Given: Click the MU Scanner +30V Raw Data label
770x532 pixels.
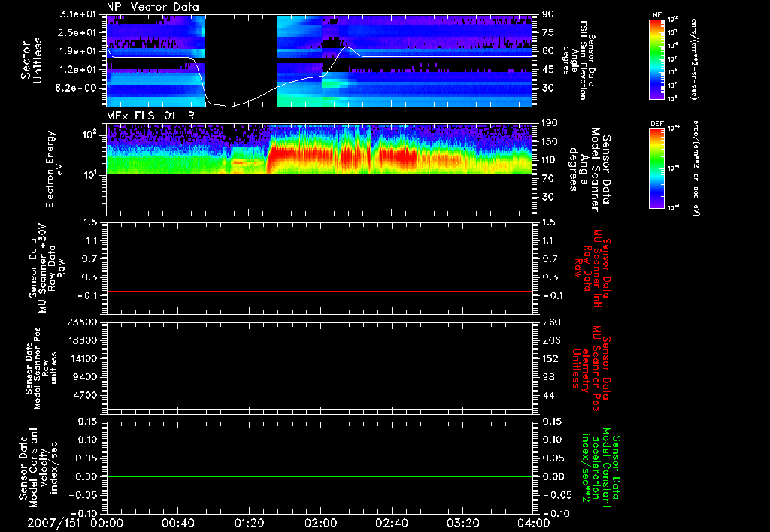Looking at the screenshot, I should pyautogui.click(x=47, y=268).
